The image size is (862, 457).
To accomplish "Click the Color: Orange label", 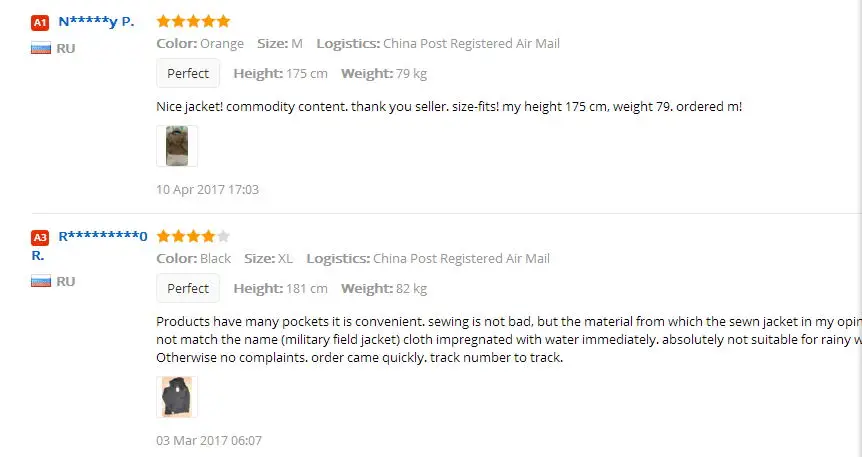I will [x=200, y=43].
